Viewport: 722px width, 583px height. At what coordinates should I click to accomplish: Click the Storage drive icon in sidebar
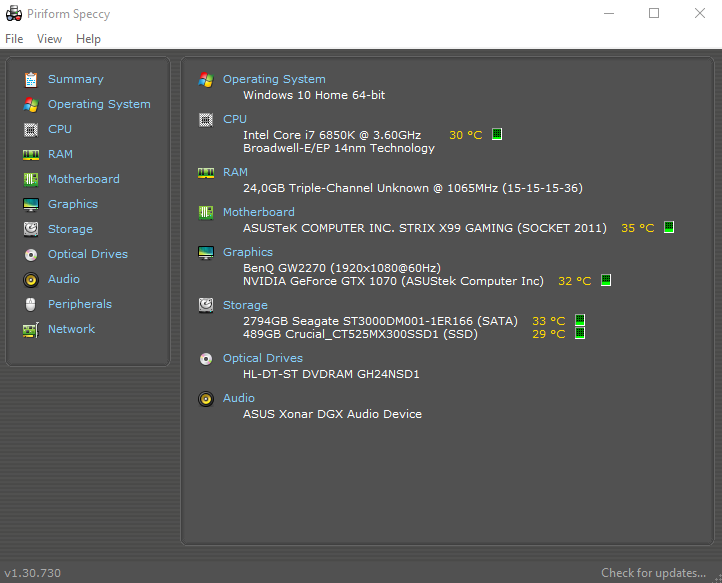[30, 229]
